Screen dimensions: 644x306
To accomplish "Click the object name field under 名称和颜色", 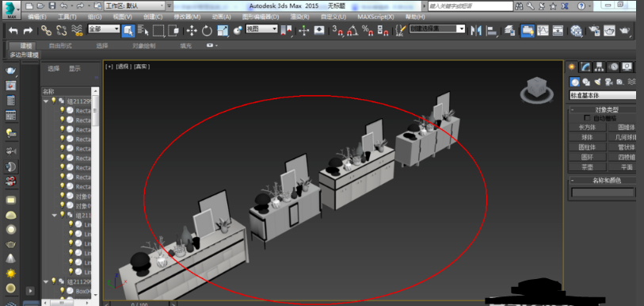I will pyautogui.click(x=603, y=192).
